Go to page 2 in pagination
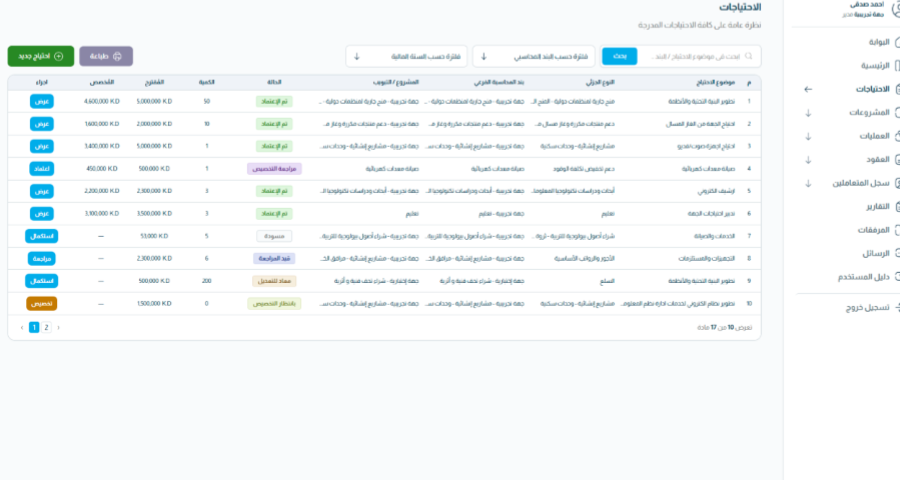The image size is (900, 480). 46,327
